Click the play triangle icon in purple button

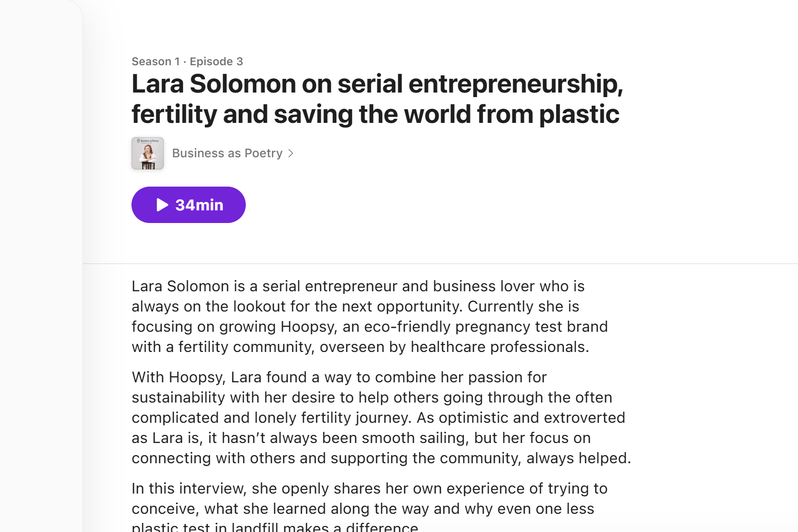(x=162, y=205)
